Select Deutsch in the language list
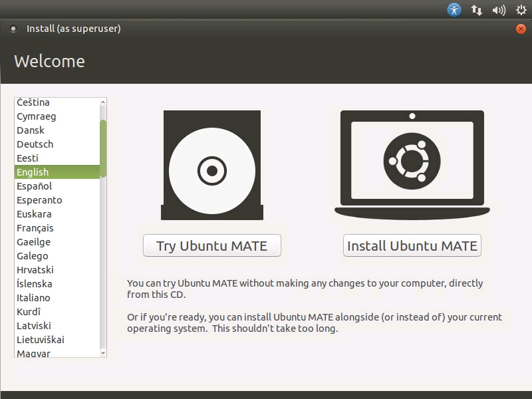This screenshot has width=532, height=399. [57, 144]
